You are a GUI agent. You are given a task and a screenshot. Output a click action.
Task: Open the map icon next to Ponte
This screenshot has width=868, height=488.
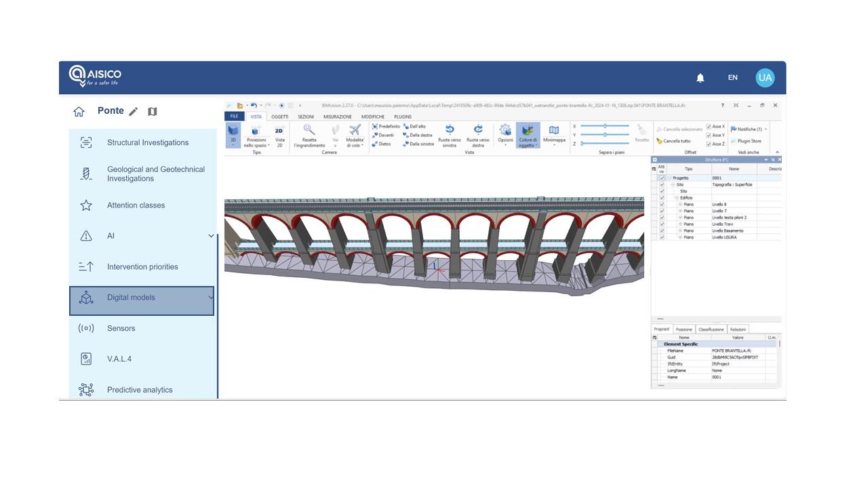pyautogui.click(x=153, y=112)
